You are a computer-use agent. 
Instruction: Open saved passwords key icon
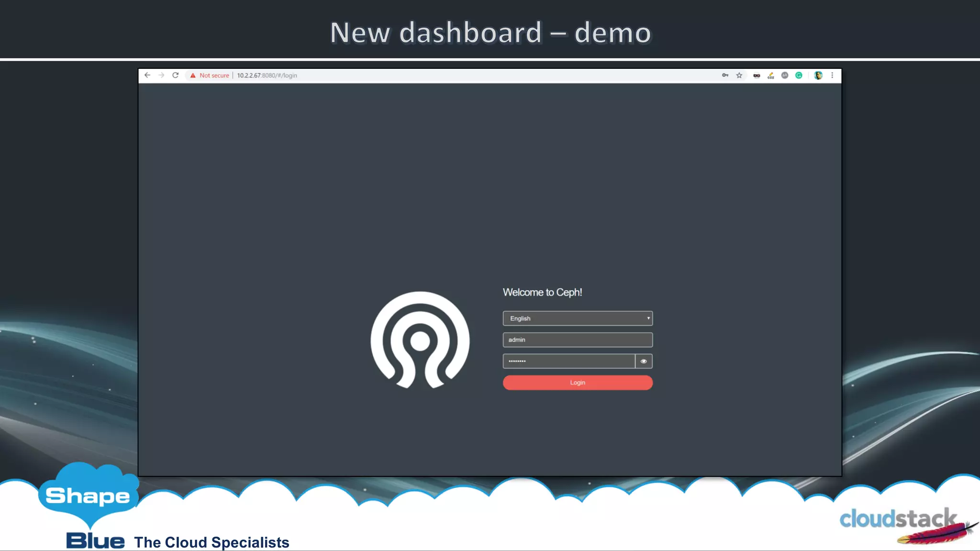725,76
